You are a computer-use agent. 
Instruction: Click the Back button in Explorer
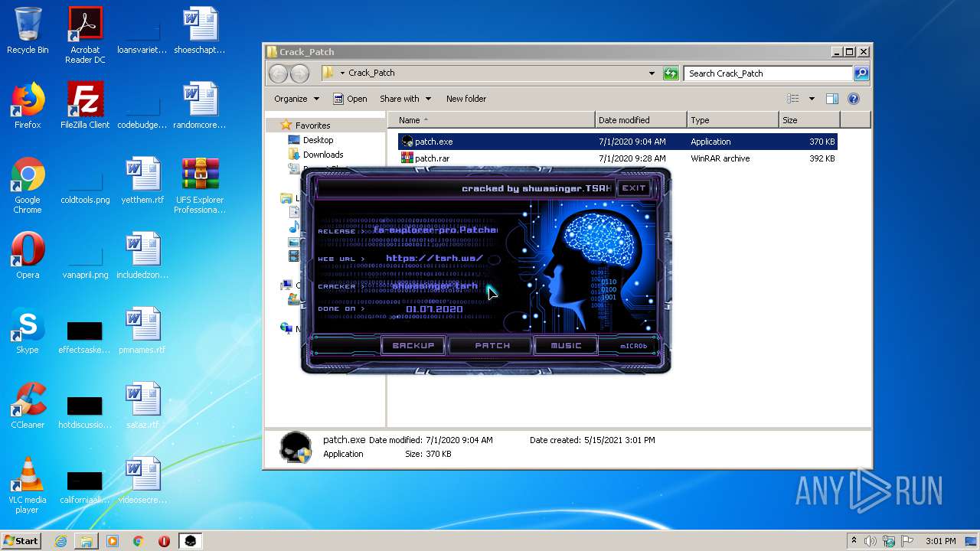click(x=278, y=73)
